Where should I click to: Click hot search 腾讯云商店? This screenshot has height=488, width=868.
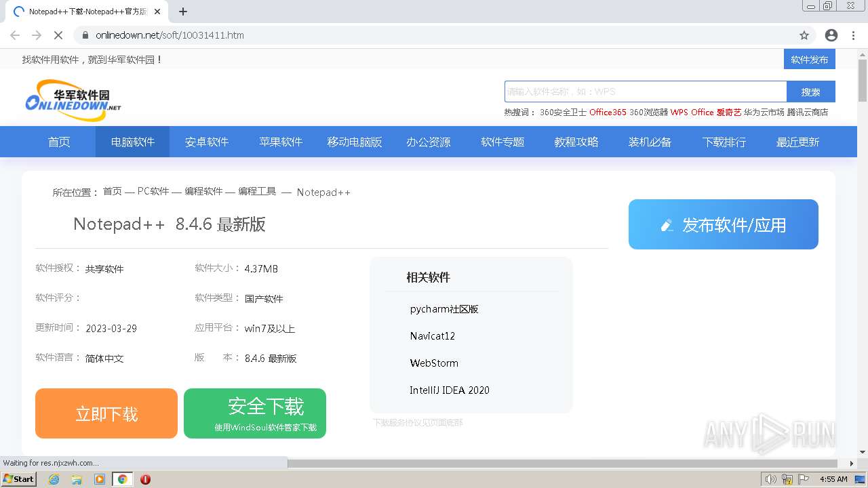pyautogui.click(x=808, y=113)
